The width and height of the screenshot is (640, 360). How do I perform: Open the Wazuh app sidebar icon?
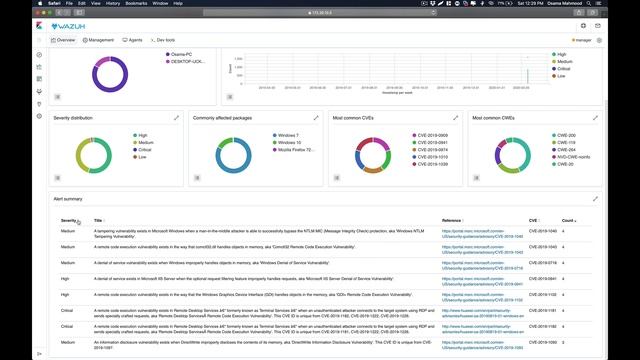(x=39, y=91)
